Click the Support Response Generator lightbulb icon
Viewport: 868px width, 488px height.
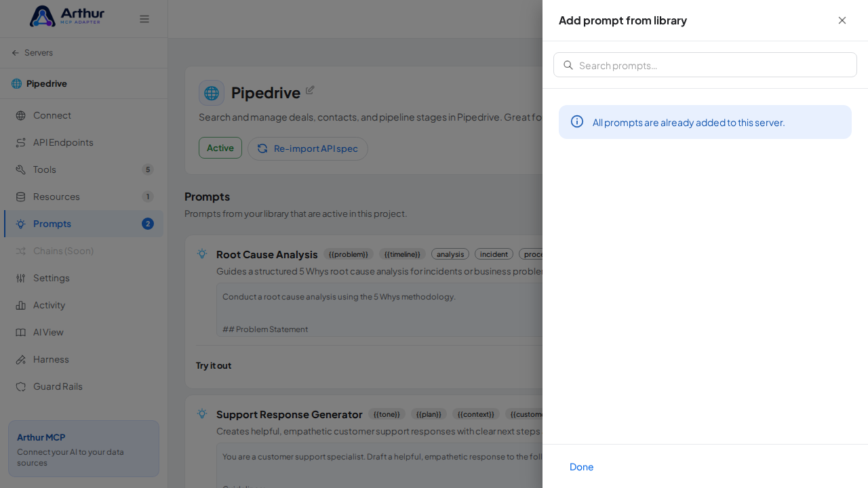coord(202,413)
